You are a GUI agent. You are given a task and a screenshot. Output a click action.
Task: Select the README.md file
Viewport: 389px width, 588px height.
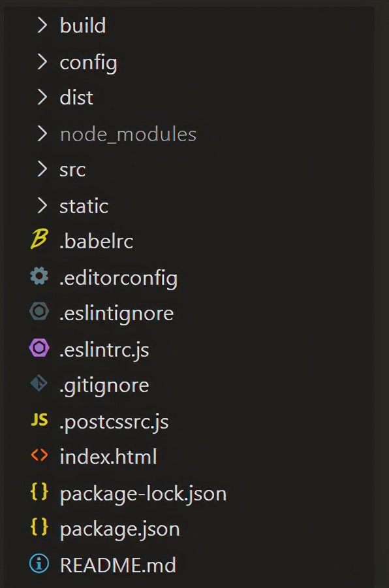[x=118, y=564]
